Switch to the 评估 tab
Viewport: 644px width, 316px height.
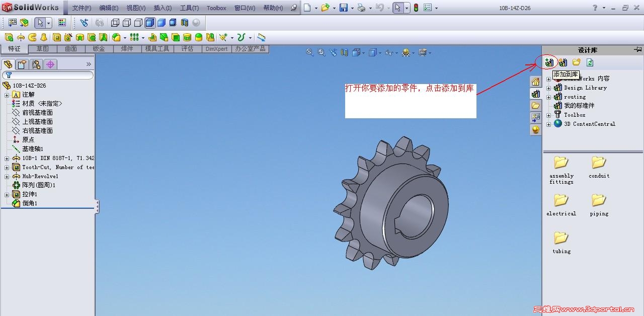pyautogui.click(x=187, y=49)
